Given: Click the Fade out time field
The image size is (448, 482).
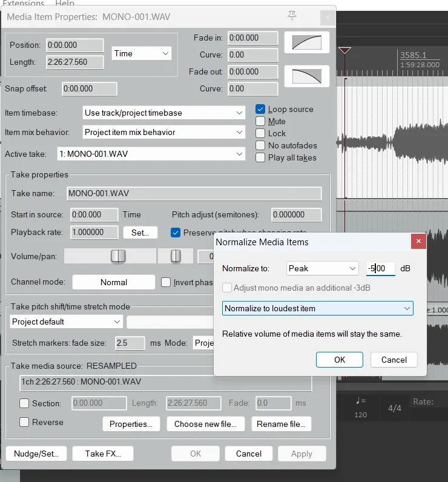Looking at the screenshot, I should tap(253, 71).
